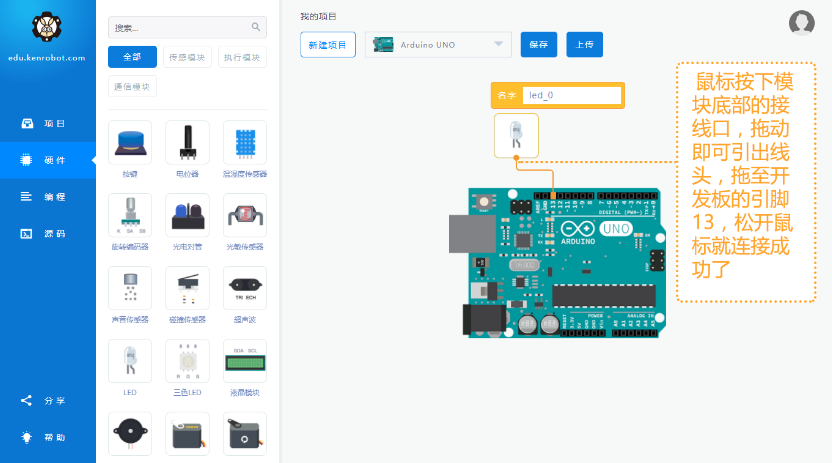Select the sound sensor (声音传感器) component
This screenshot has height=463, width=832.
pos(130,288)
